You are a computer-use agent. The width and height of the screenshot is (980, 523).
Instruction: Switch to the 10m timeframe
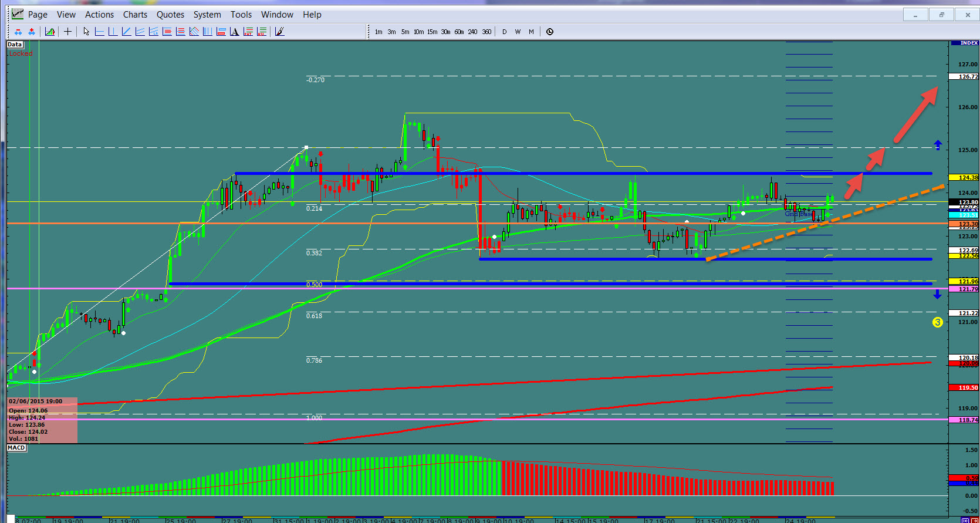tap(418, 32)
